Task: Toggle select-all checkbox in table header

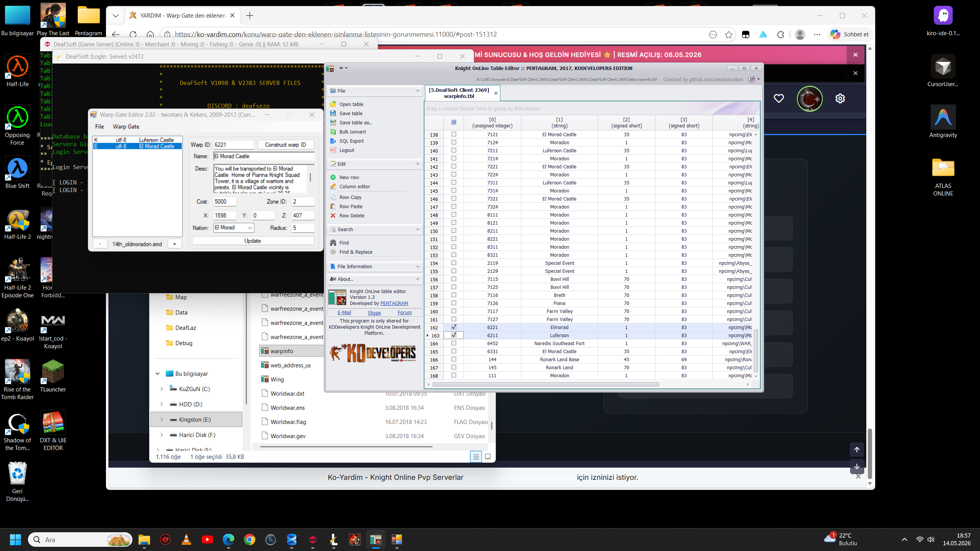Action: pyautogui.click(x=454, y=122)
